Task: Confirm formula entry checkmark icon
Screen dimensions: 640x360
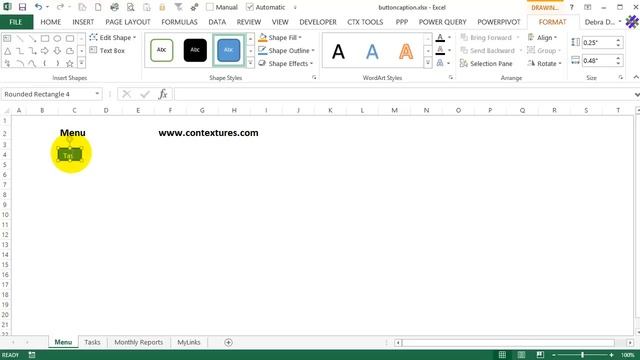Action: [145, 94]
